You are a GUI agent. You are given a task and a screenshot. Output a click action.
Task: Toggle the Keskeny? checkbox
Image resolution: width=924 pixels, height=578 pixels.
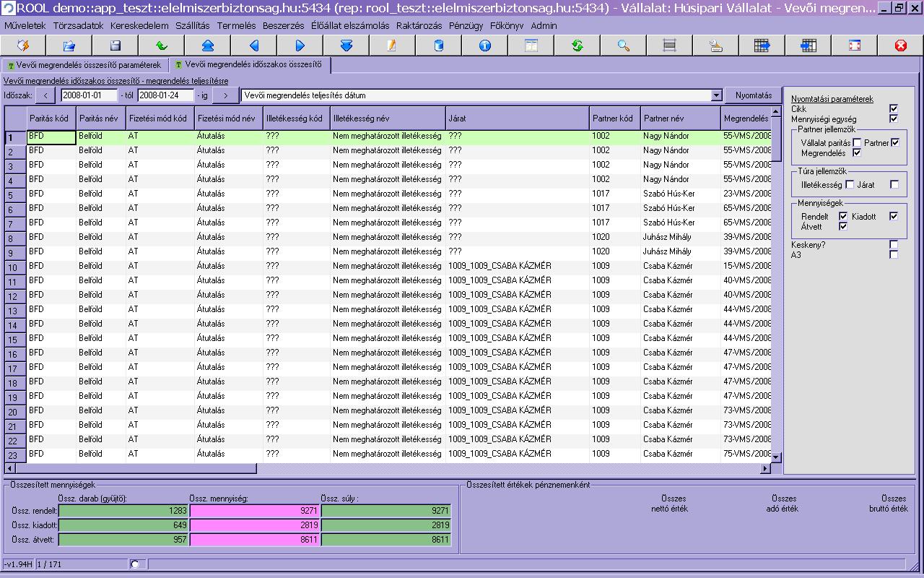point(894,245)
